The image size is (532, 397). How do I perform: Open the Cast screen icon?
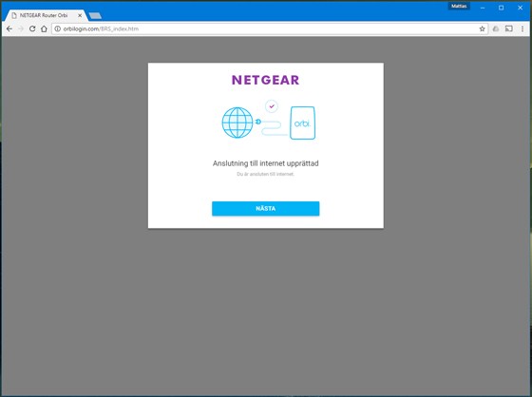(509, 28)
